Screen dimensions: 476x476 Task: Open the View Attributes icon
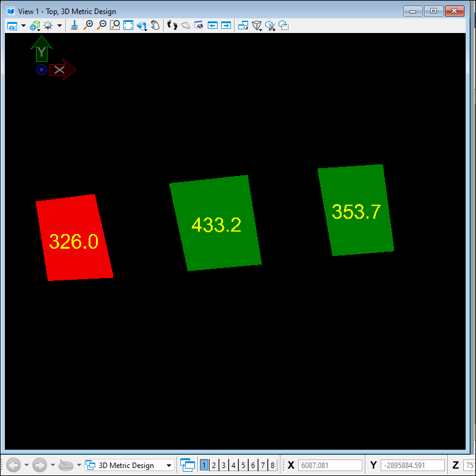[x=12, y=26]
